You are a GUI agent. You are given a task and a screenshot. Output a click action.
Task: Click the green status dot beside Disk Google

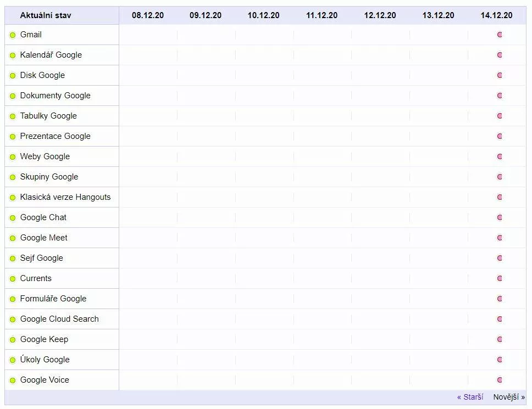[x=13, y=76]
